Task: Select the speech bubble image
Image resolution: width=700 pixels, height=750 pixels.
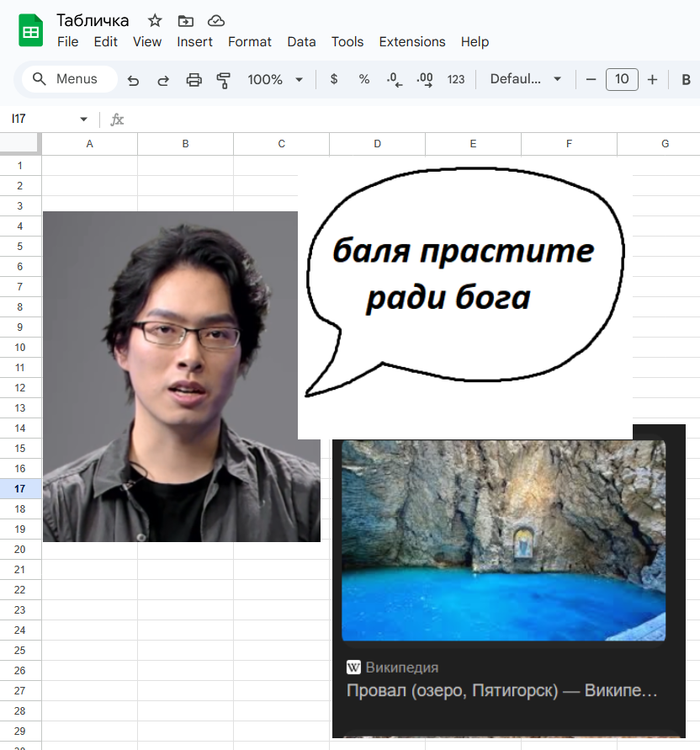Action: (464, 295)
